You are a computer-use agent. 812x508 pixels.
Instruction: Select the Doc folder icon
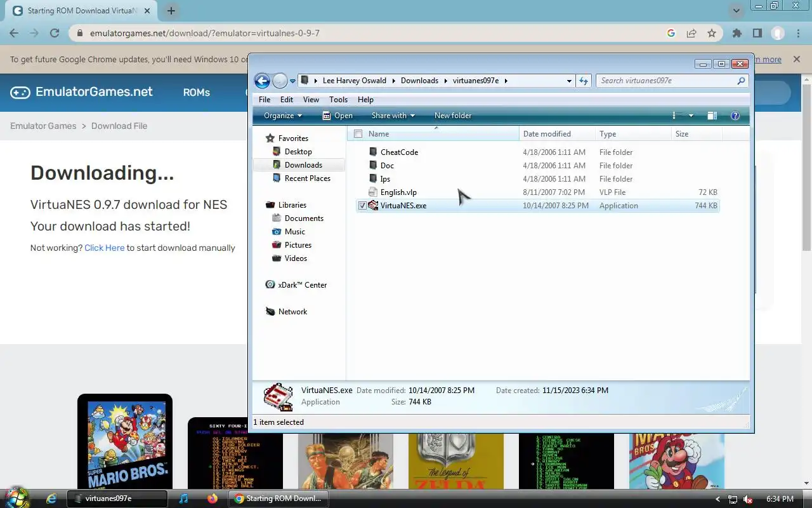tap(373, 166)
